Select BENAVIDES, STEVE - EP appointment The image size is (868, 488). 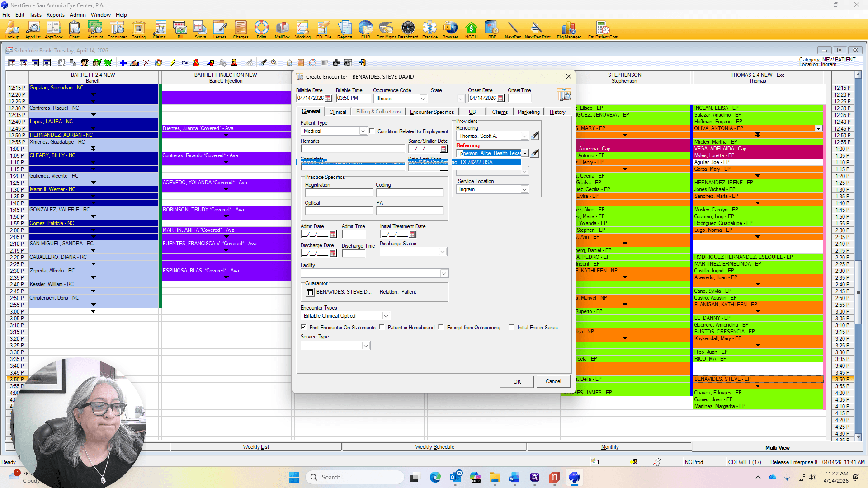(758, 379)
